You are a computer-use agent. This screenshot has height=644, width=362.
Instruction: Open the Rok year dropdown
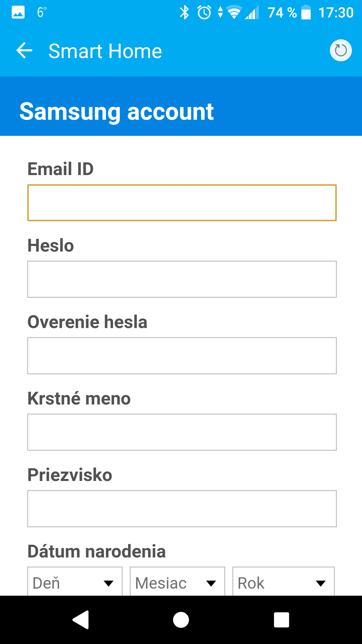click(284, 581)
